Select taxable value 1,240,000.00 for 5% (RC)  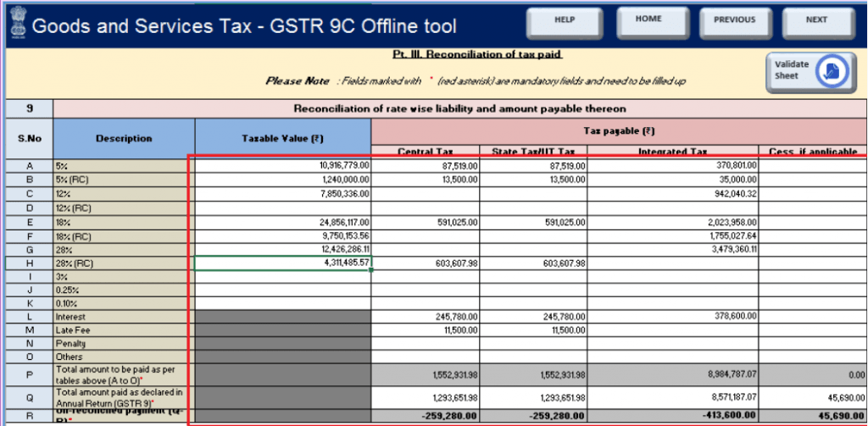pos(283,180)
